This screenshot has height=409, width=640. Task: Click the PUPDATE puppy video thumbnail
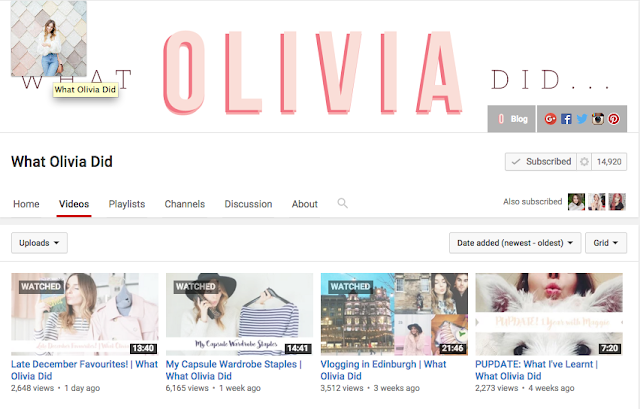(549, 314)
